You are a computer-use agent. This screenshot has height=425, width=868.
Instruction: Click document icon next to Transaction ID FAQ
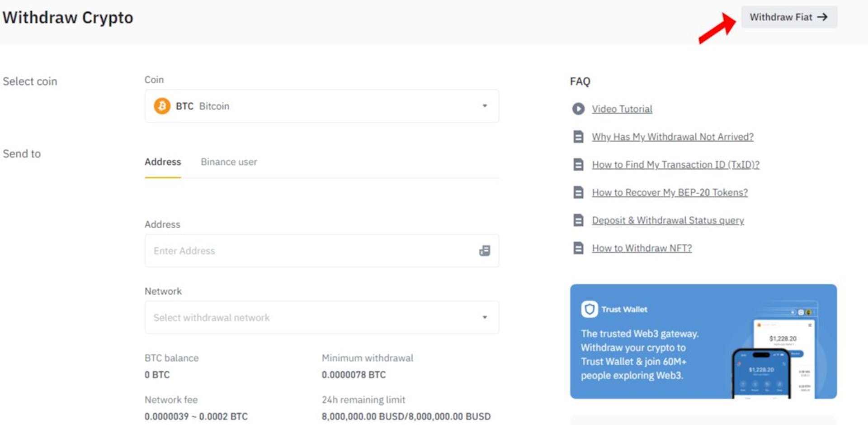[578, 164]
